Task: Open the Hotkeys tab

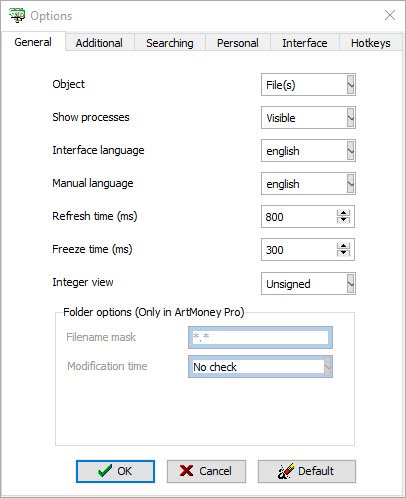Action: (371, 43)
